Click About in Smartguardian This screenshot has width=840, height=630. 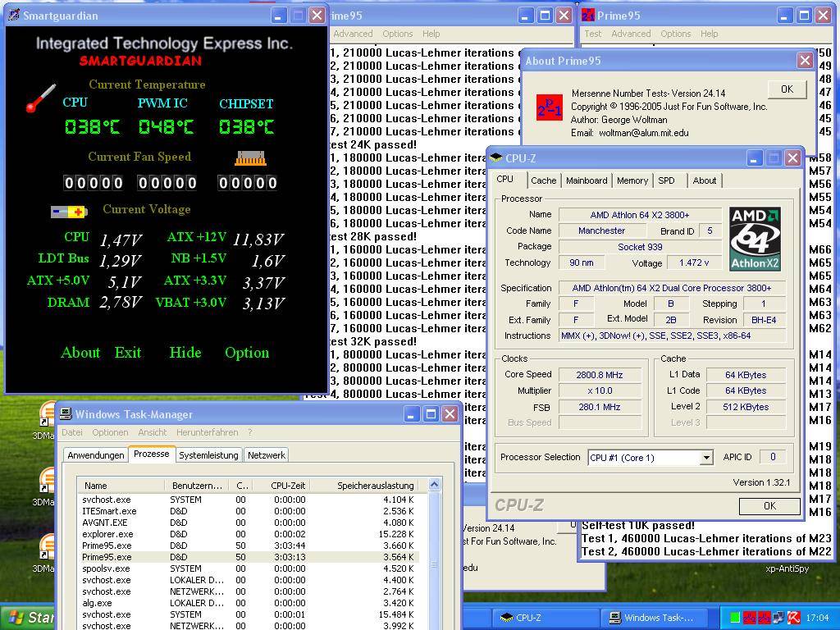click(x=80, y=352)
